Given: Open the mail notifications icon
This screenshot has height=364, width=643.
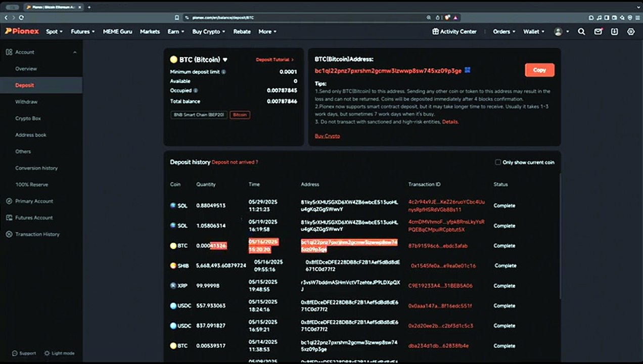Looking at the screenshot, I should [x=598, y=31].
